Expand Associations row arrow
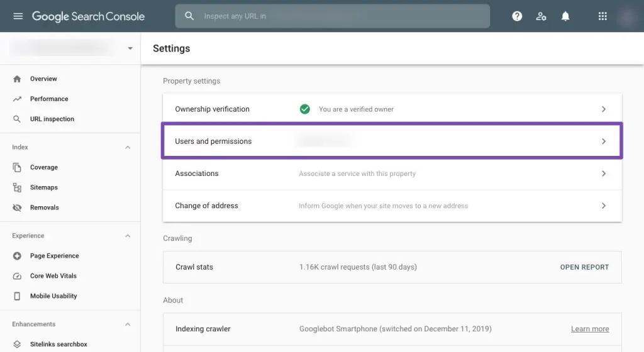644x352 pixels. [604, 173]
